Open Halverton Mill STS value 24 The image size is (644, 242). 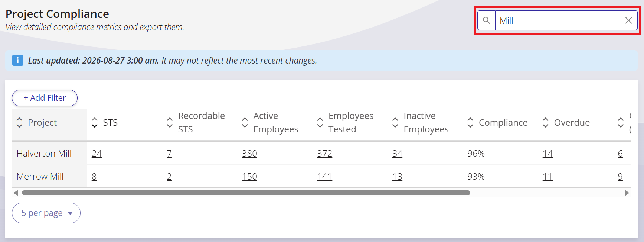(x=97, y=154)
